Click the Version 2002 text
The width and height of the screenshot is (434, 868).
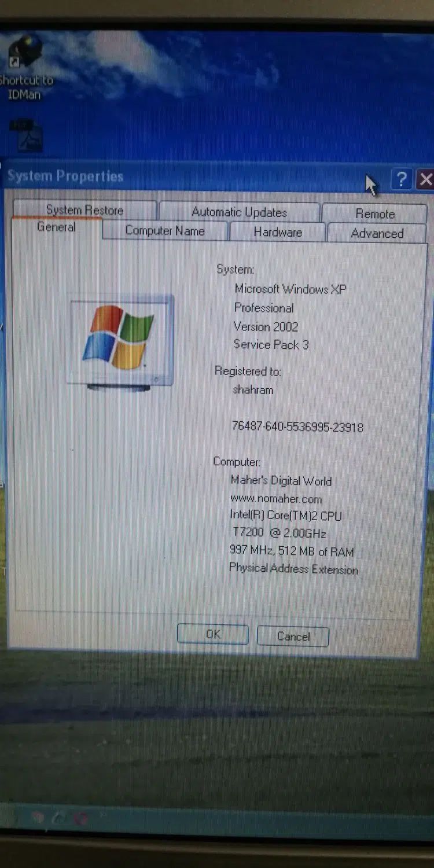tap(266, 326)
